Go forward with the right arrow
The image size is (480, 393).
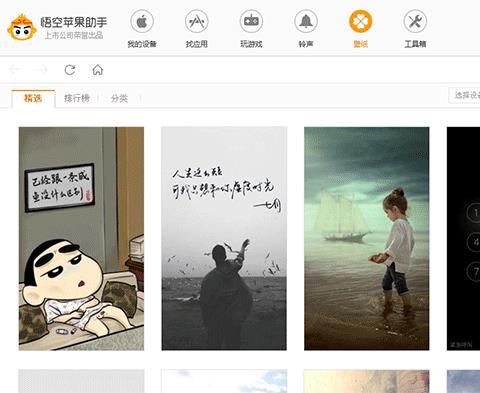coord(42,70)
